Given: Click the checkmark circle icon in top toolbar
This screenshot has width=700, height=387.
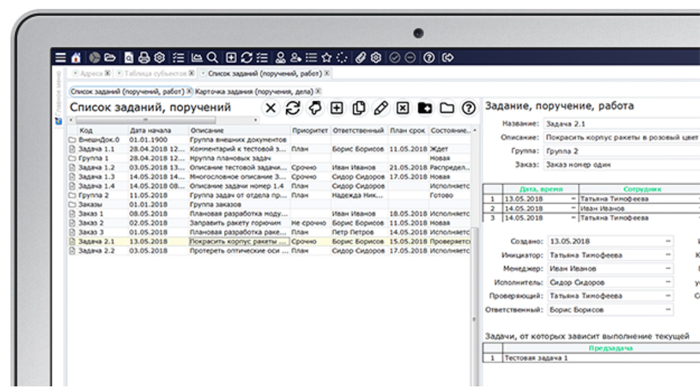Looking at the screenshot, I should (x=395, y=58).
